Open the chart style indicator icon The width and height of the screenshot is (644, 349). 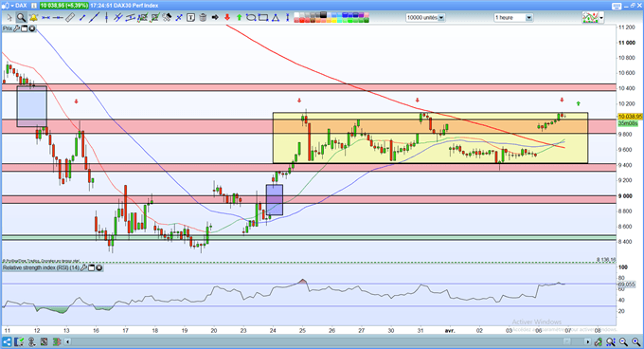tap(590, 18)
